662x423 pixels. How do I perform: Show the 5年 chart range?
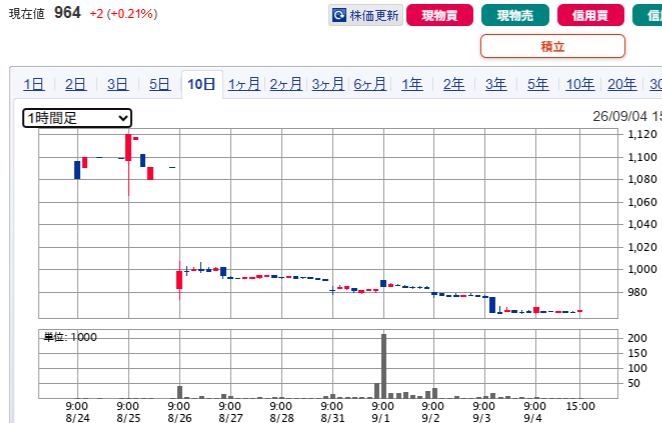[538, 84]
